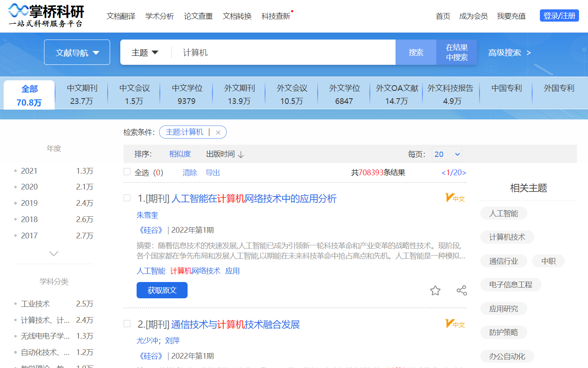The image size is (588, 368).
Task: Open the per-page 20 dropdown
Action: tap(447, 154)
